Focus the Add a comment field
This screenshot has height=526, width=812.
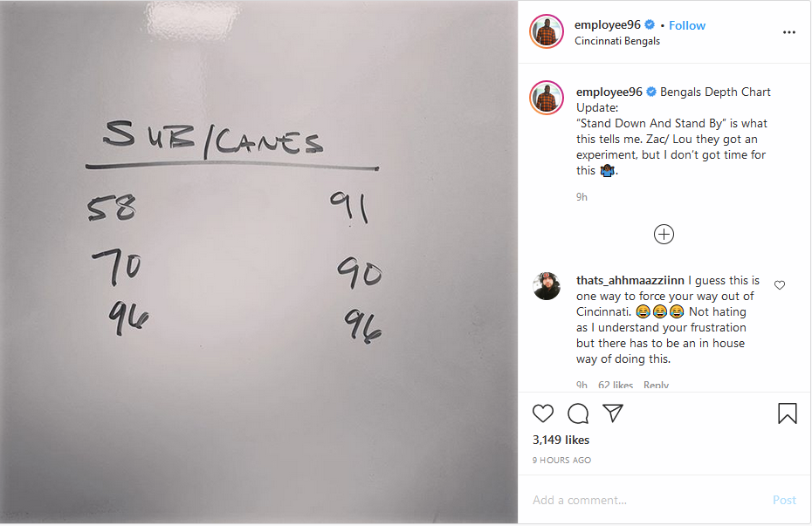tap(647, 500)
